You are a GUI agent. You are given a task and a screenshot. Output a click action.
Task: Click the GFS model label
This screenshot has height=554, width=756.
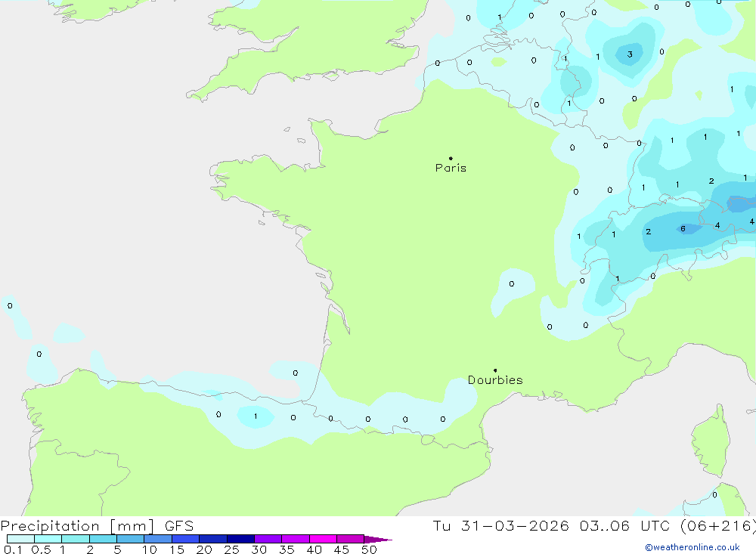pos(179,526)
